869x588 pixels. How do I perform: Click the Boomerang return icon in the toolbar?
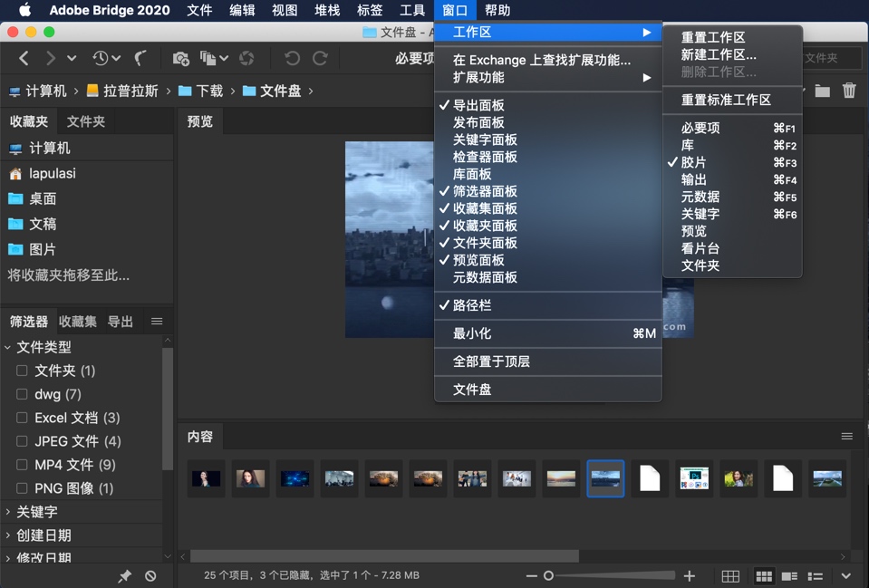point(140,57)
